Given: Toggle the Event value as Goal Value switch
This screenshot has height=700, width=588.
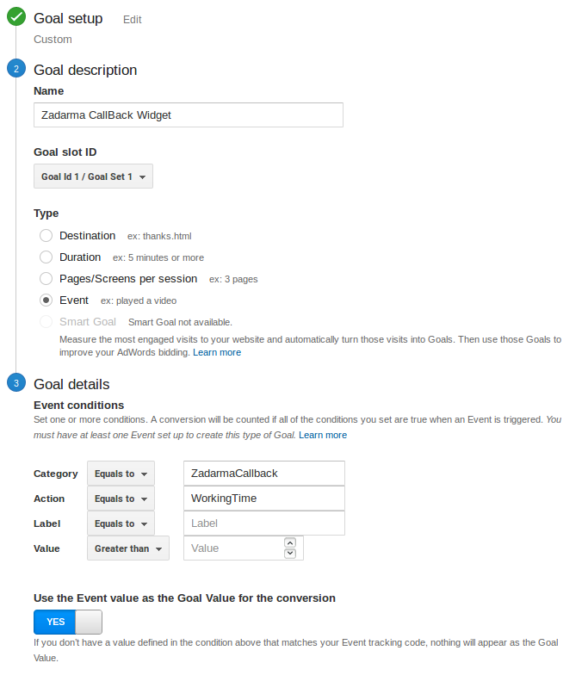Looking at the screenshot, I should coord(68,622).
